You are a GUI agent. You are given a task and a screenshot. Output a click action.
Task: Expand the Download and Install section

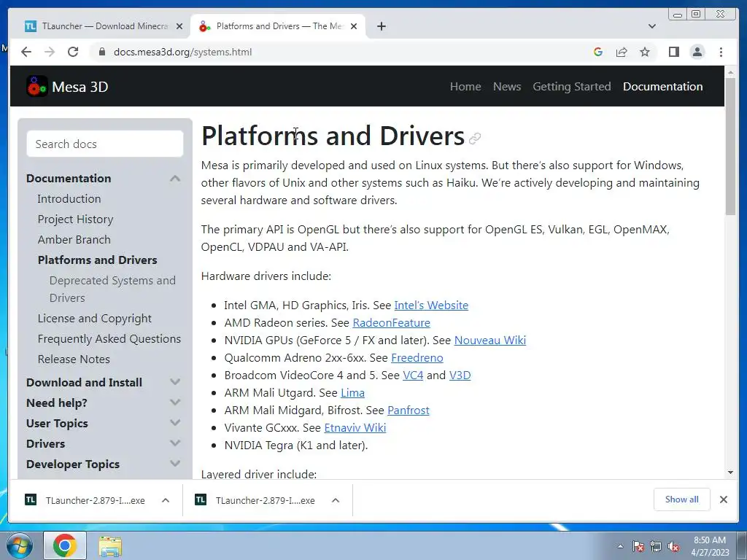tap(175, 382)
